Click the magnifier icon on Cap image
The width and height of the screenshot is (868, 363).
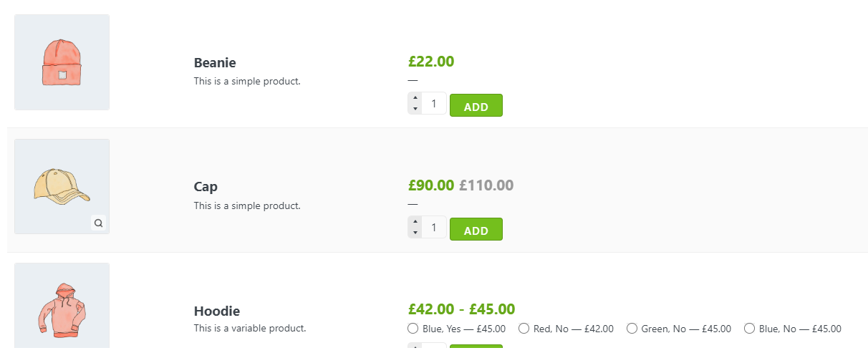pos(99,223)
